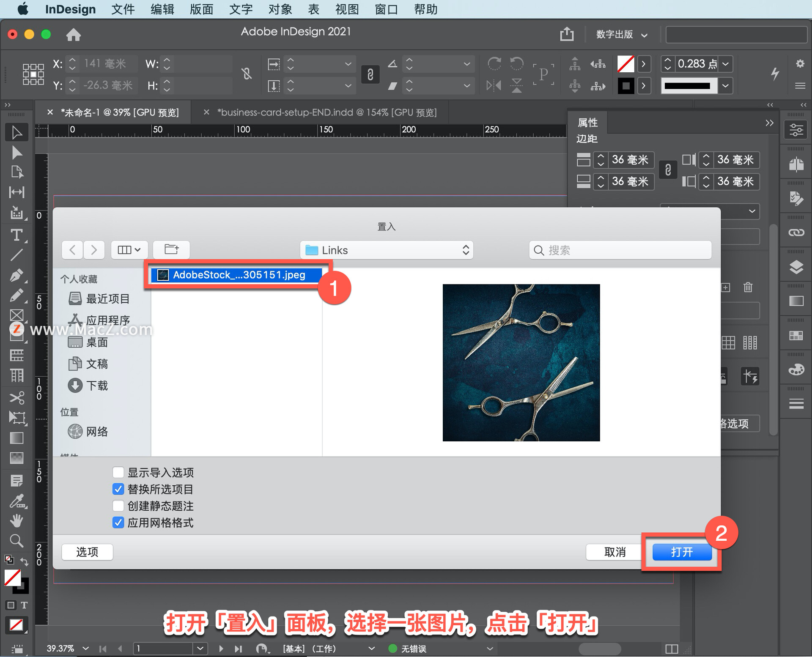Select the Scissors tool
The width and height of the screenshot is (812, 657).
coord(17,397)
